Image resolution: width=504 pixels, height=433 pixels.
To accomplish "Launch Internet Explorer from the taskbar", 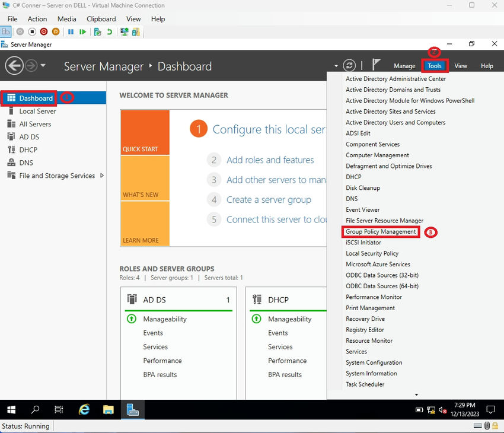I will click(x=84, y=409).
